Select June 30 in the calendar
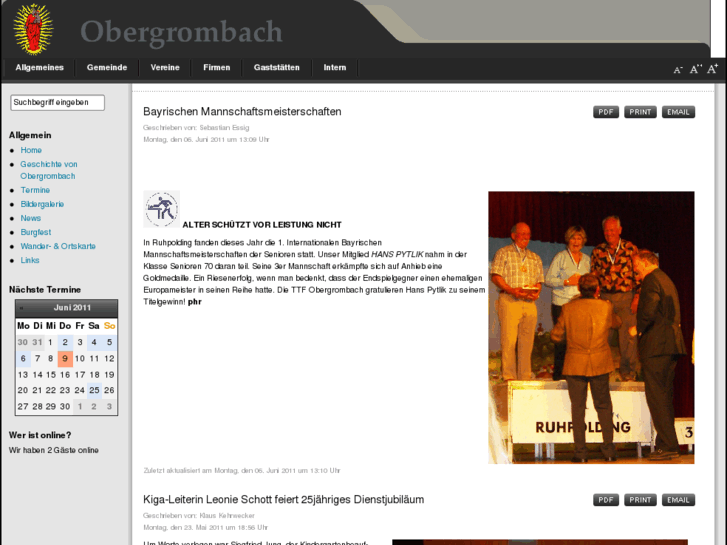727x545 pixels. click(65, 407)
